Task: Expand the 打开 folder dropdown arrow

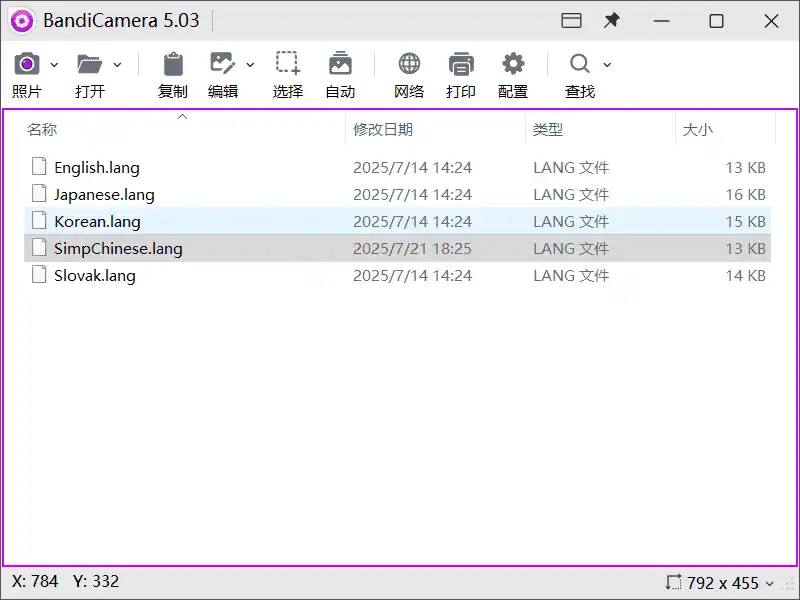Action: 117,65
